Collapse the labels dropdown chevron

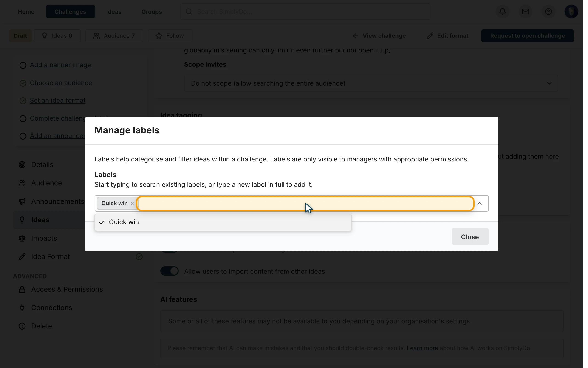point(479,203)
